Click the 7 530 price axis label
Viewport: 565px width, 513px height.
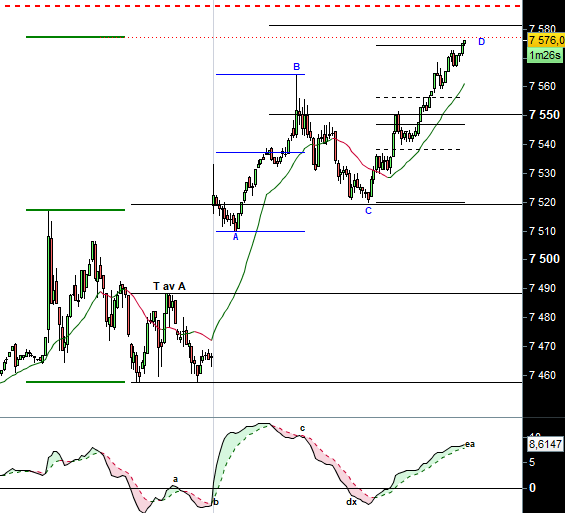[542, 173]
